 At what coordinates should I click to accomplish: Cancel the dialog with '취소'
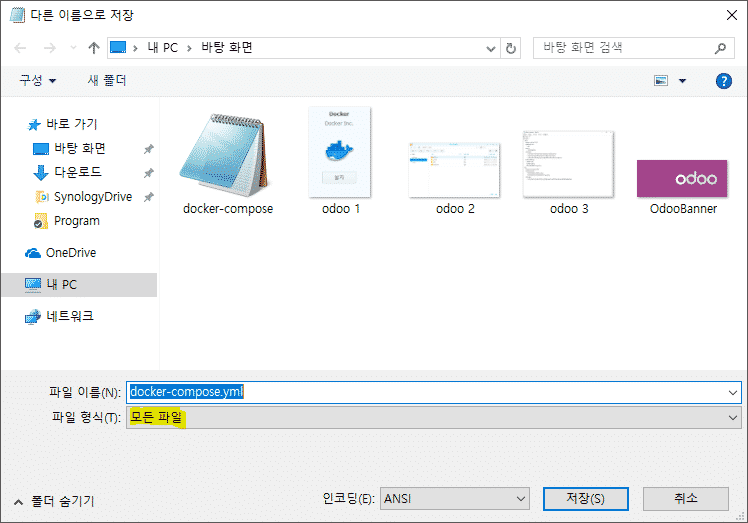click(x=686, y=499)
